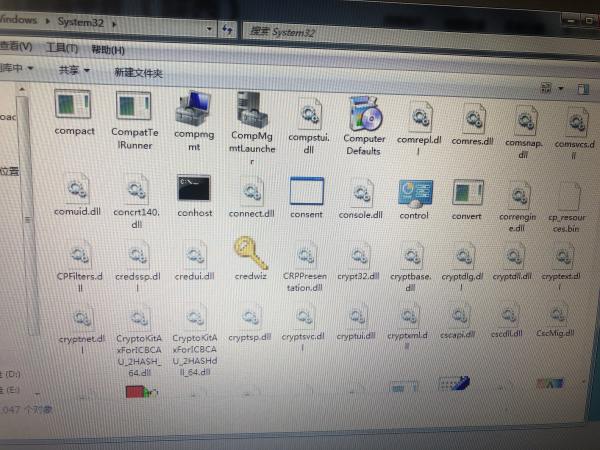Open the 帮助(H) menu
Screen dimensions: 600x450
pos(107,50)
